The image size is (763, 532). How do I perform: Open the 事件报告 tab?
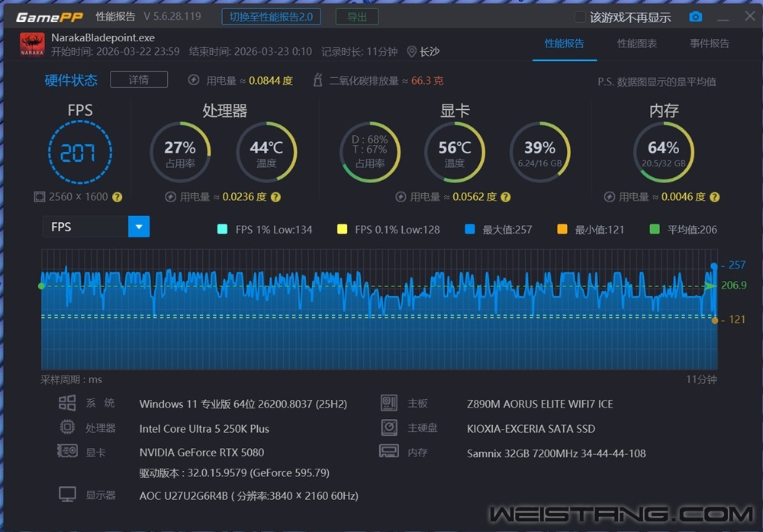coord(709,44)
